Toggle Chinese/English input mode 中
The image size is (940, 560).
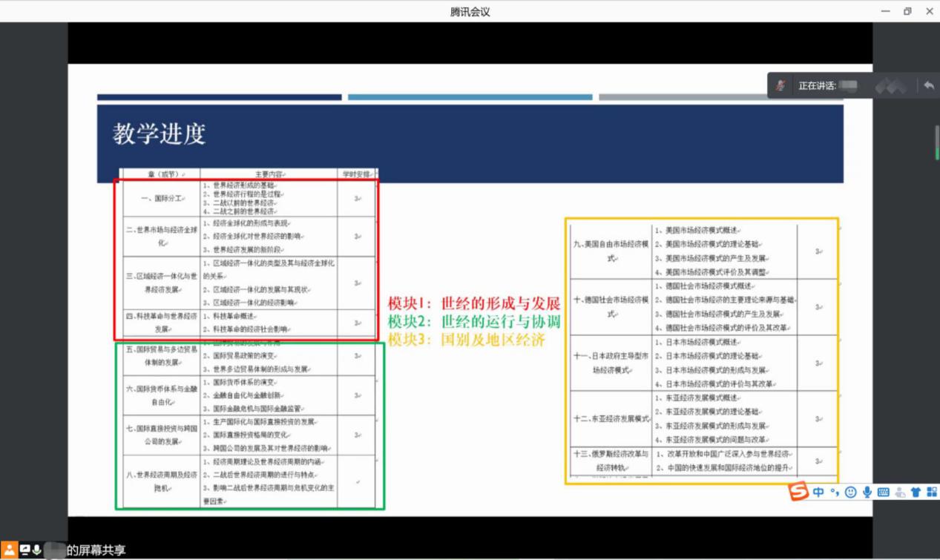(x=818, y=492)
